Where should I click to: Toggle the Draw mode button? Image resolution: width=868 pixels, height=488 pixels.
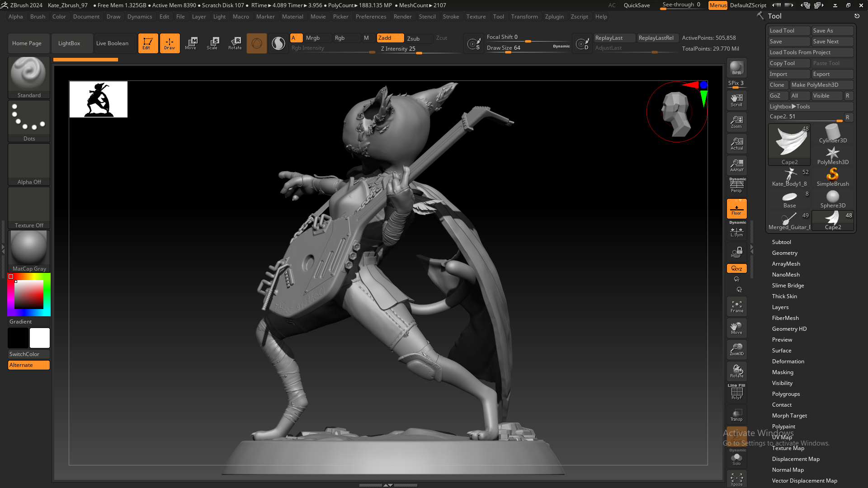point(170,43)
